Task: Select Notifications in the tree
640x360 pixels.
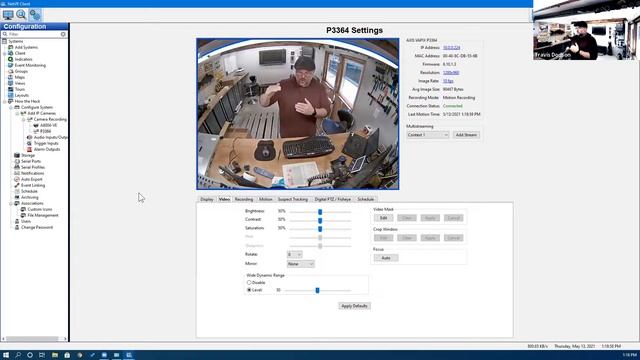Action: click(33, 173)
